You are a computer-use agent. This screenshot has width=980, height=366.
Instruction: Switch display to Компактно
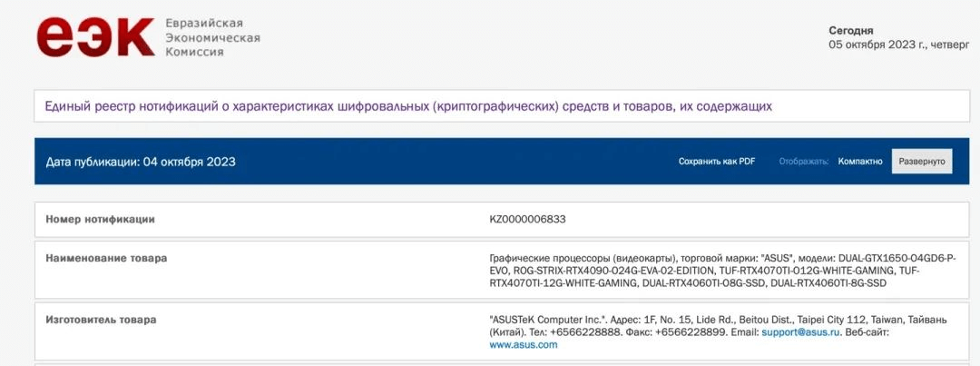pos(860,162)
